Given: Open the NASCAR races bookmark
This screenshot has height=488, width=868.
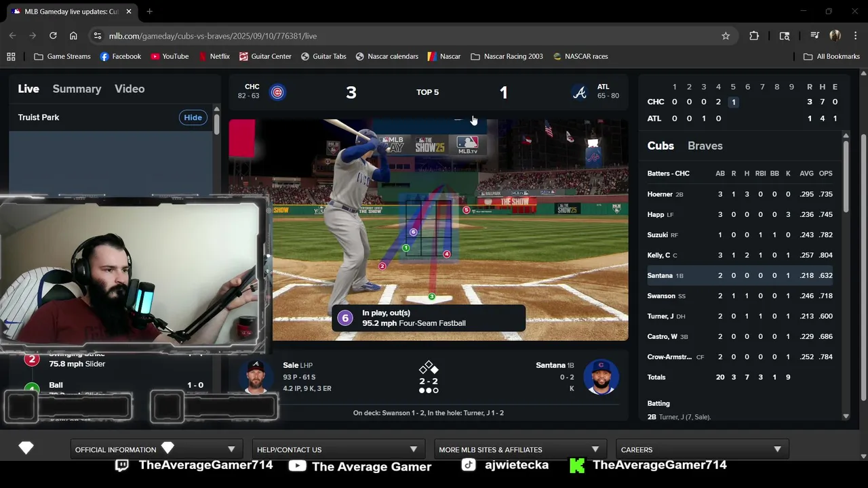Looking at the screenshot, I should pos(580,56).
